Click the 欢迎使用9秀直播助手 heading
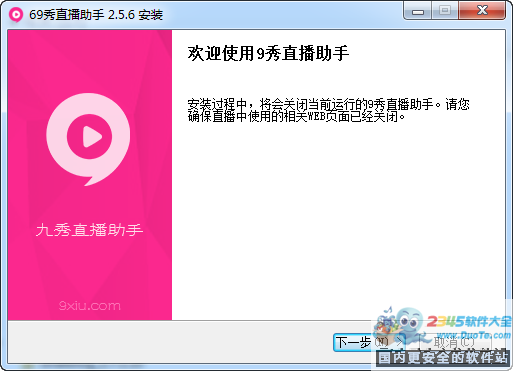The image size is (513, 371). pyautogui.click(x=268, y=53)
